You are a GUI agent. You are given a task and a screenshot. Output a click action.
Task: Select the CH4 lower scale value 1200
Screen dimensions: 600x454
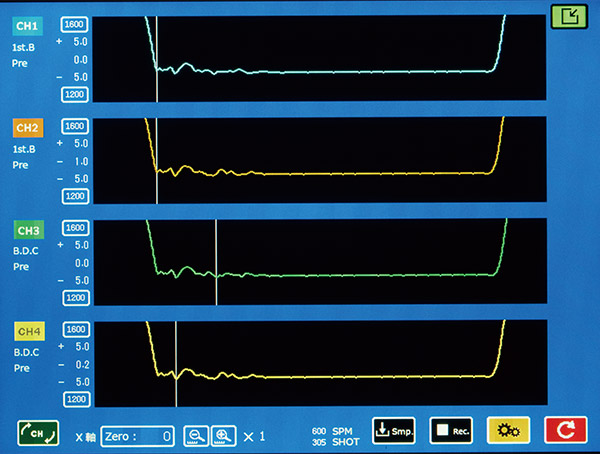(x=77, y=400)
